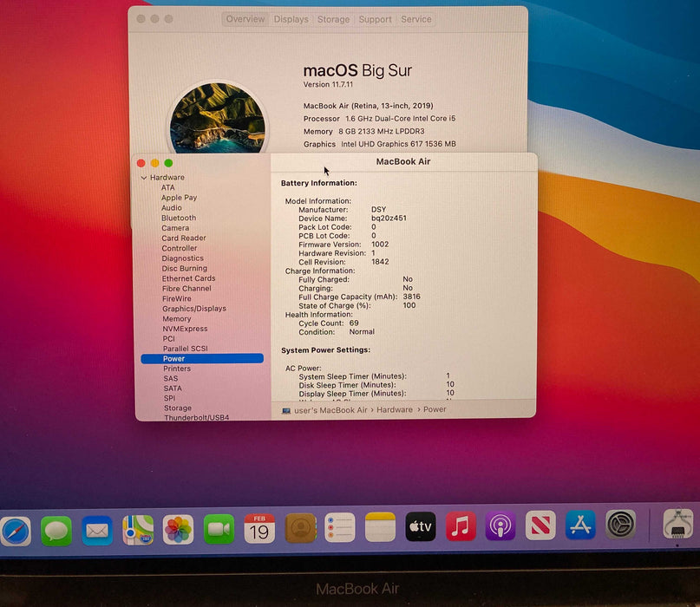Open Maps from the Dock
This screenshot has width=700, height=607.
click(138, 530)
